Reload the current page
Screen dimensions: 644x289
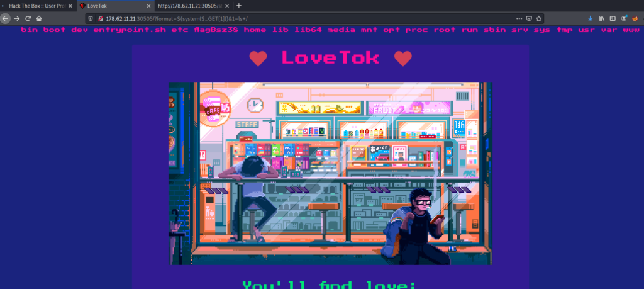(x=28, y=18)
